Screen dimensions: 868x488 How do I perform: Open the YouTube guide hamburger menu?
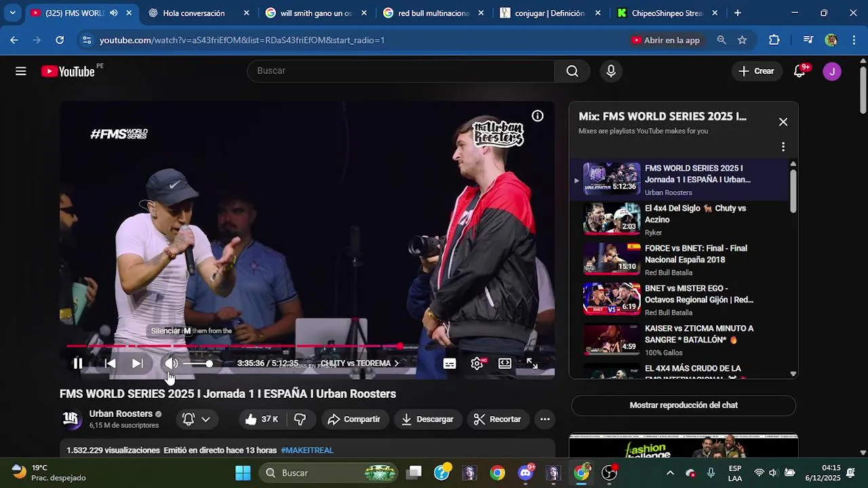[x=21, y=71]
